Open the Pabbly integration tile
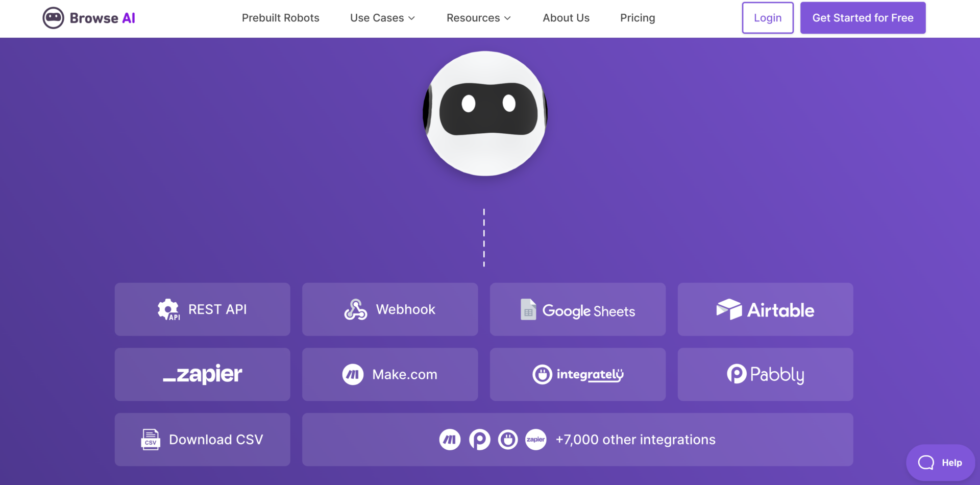The height and width of the screenshot is (485, 980). pyautogui.click(x=765, y=374)
